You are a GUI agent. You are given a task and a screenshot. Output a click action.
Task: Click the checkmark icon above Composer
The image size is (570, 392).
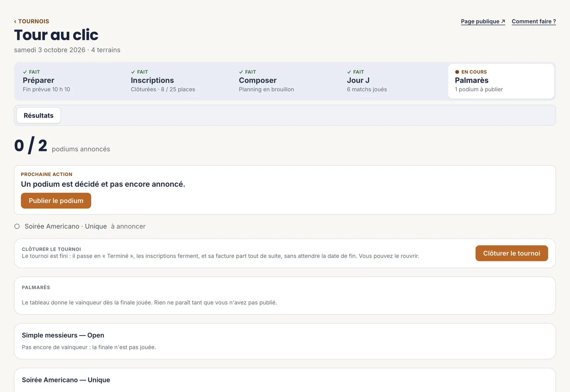coord(241,72)
